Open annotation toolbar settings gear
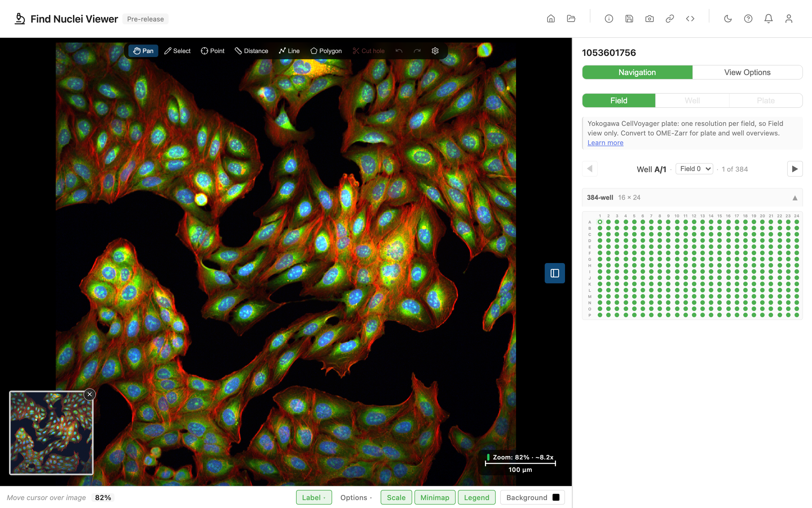 click(435, 51)
